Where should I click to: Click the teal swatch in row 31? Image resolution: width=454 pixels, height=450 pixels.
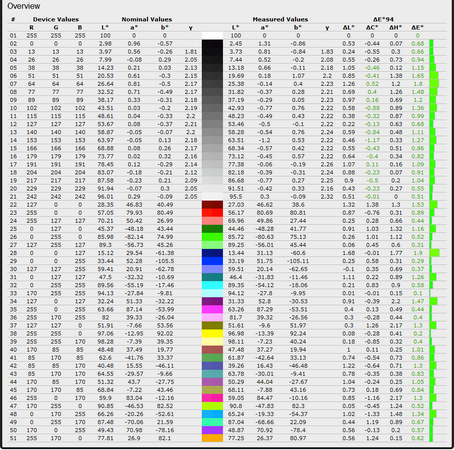point(212,277)
